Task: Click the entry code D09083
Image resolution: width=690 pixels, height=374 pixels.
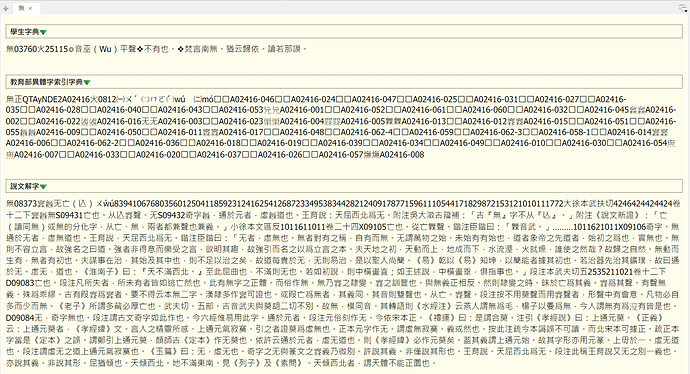Action: [20, 283]
